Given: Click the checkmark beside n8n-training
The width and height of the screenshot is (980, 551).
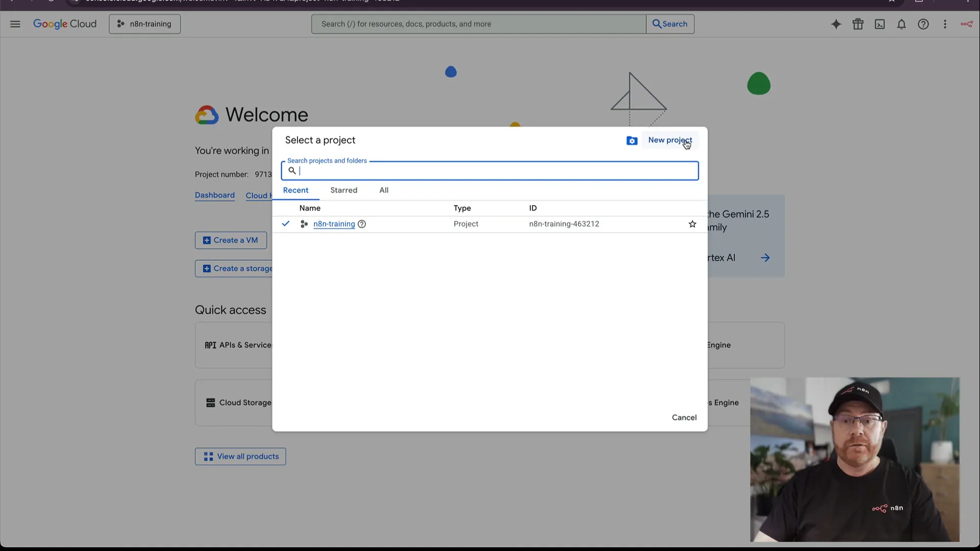Looking at the screenshot, I should [286, 223].
